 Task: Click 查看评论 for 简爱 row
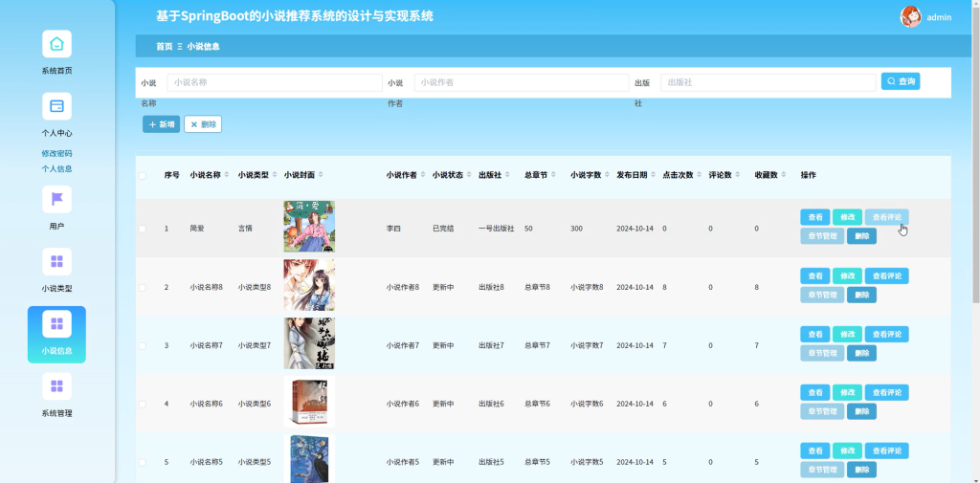(887, 217)
